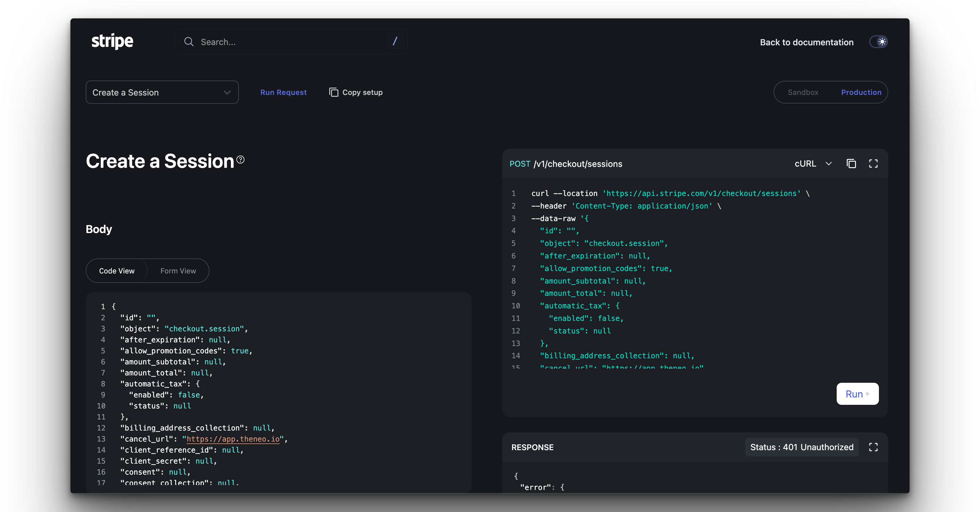Switch environment to Sandbox
The height and width of the screenshot is (512, 980).
803,92
